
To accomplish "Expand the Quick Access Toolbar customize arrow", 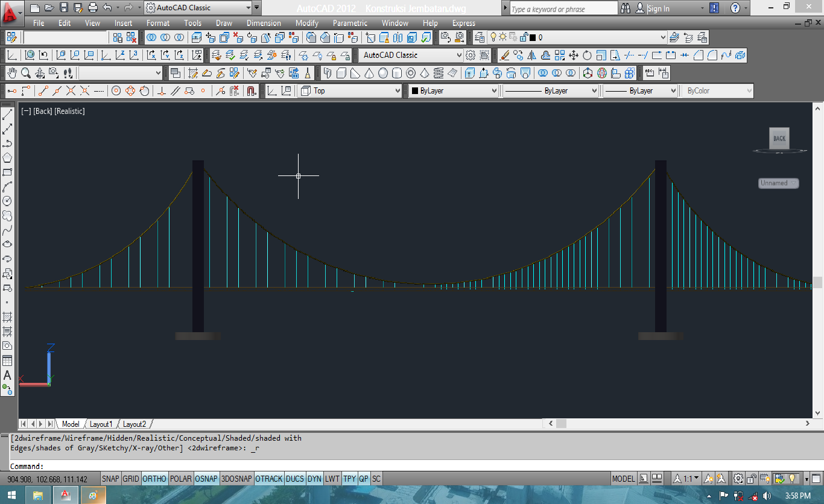I will pos(257,8).
